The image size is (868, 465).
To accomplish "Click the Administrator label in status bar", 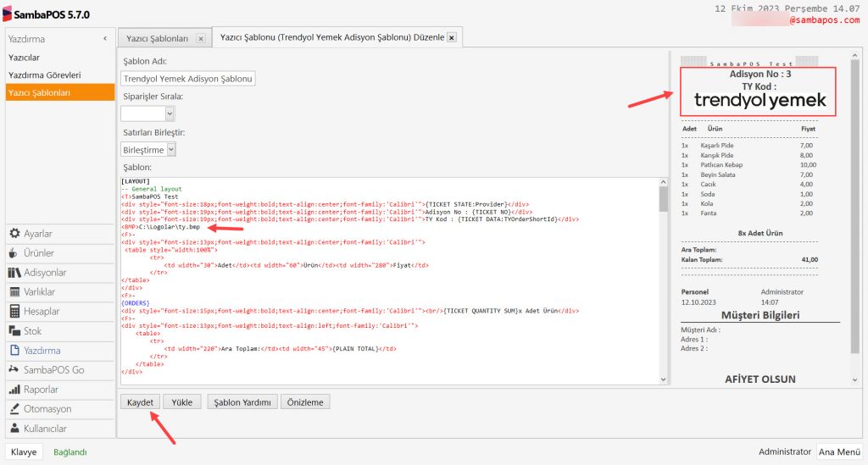I will 784,451.
